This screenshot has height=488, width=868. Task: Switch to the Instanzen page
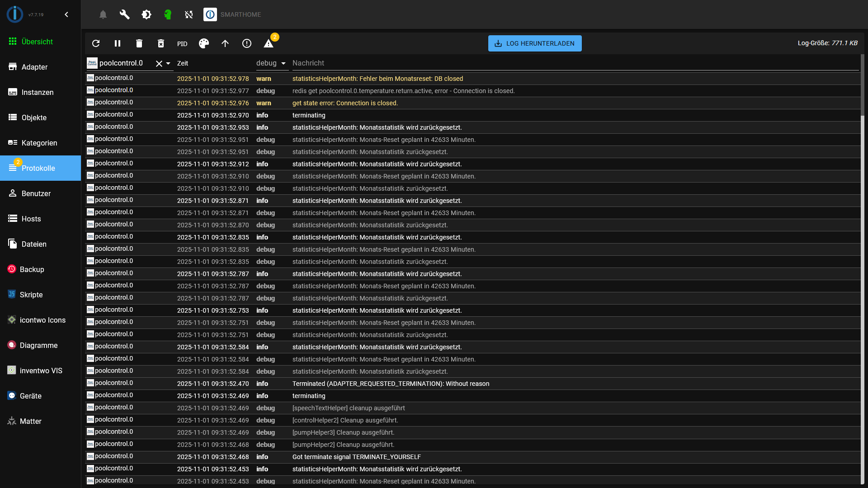pos(38,92)
